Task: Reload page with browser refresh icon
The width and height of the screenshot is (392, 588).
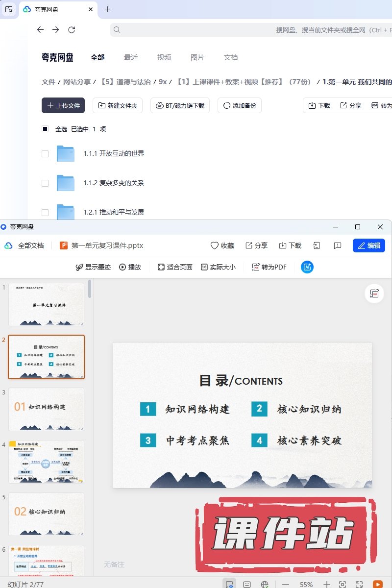Action: (x=72, y=30)
